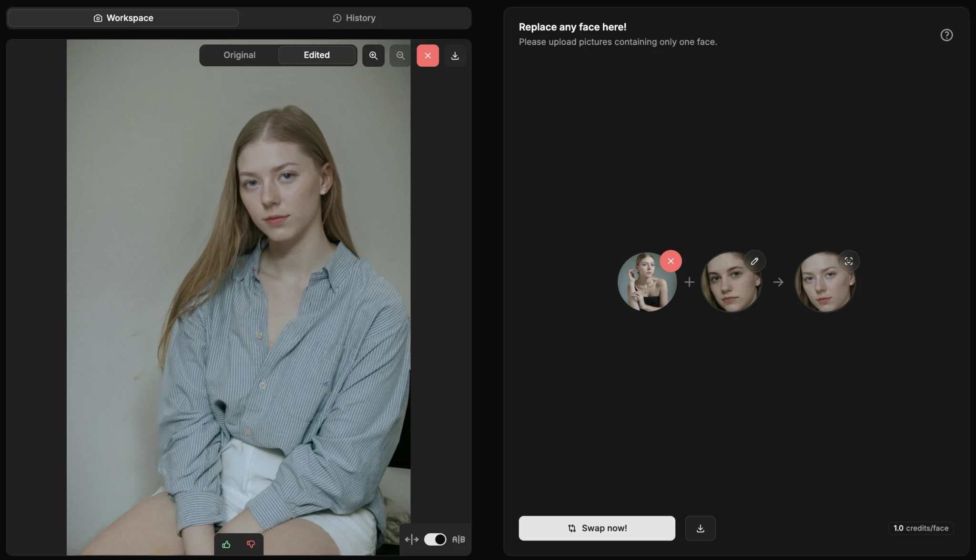Click the 1.0 credits/face label
Screen dimensions: 976x560
[920, 528]
